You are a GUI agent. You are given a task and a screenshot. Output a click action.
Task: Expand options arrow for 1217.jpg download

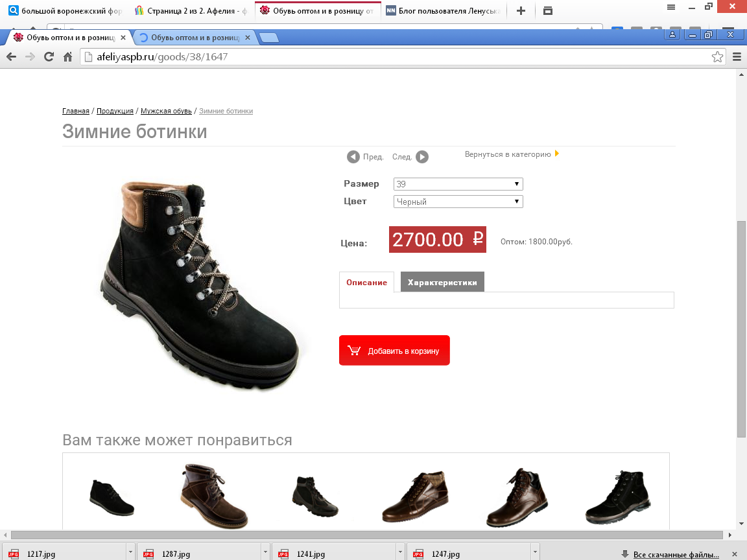point(130,553)
